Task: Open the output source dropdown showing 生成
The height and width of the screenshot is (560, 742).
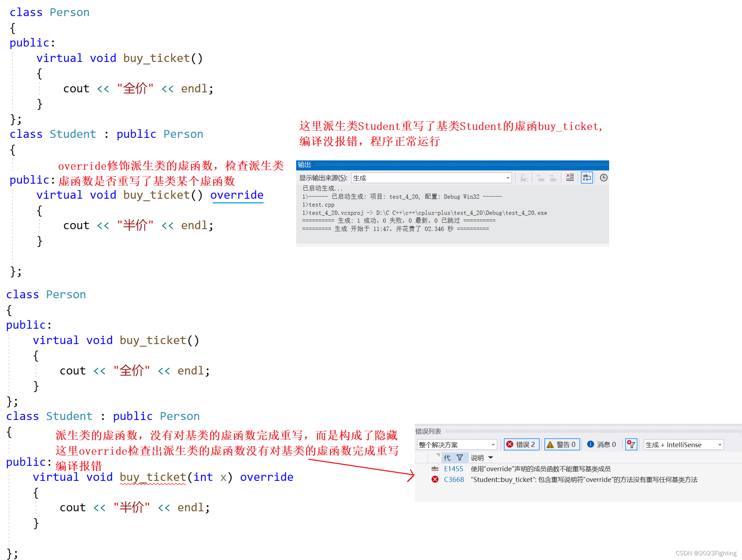Action: [431, 178]
